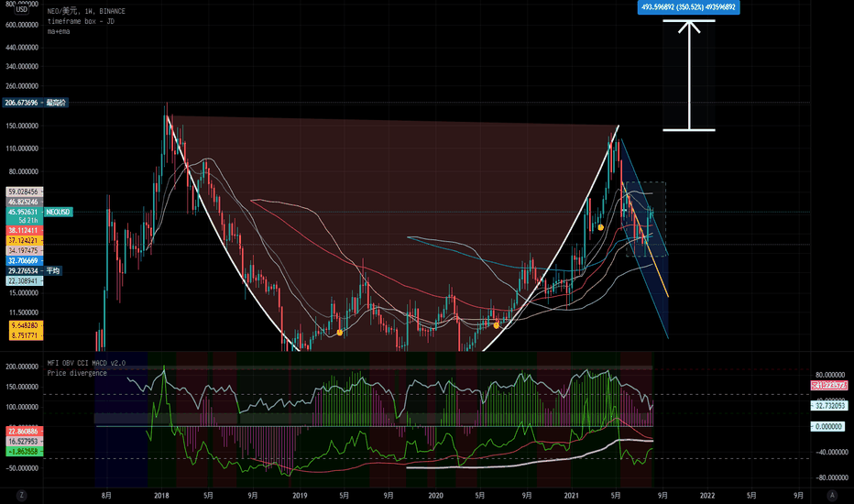Click the 0.000000 right-axis indicator label
The width and height of the screenshot is (854, 504).
pos(829,427)
